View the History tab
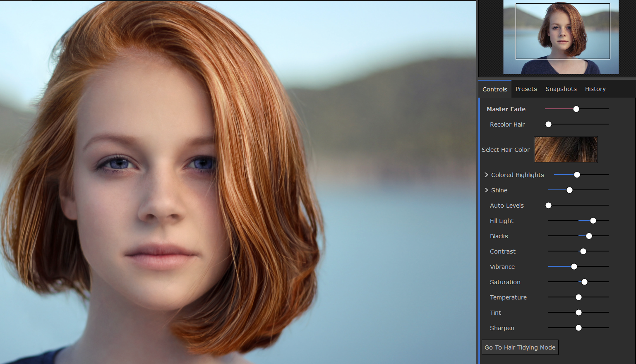Image resolution: width=636 pixels, height=364 pixels. [x=595, y=89]
